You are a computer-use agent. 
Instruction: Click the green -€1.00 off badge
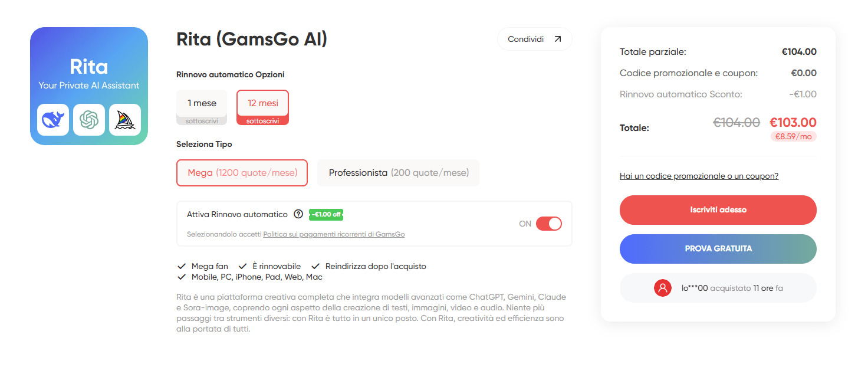coord(326,214)
